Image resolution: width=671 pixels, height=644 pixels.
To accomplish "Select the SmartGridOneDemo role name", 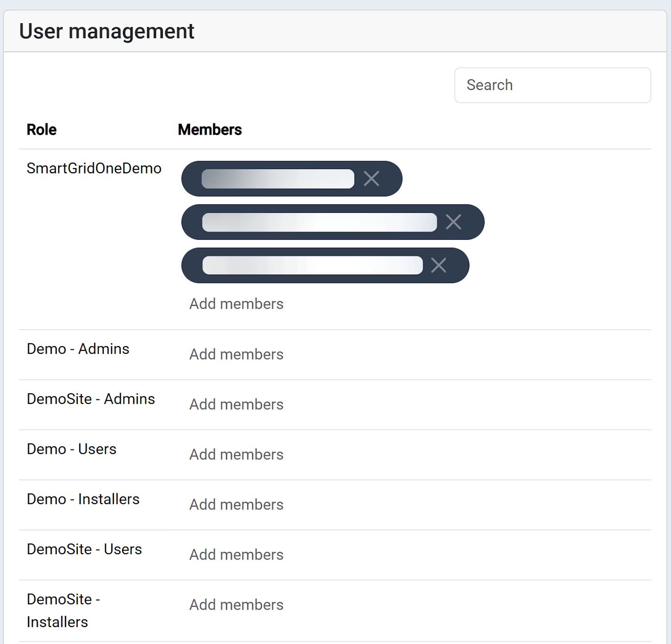I will pos(94,169).
